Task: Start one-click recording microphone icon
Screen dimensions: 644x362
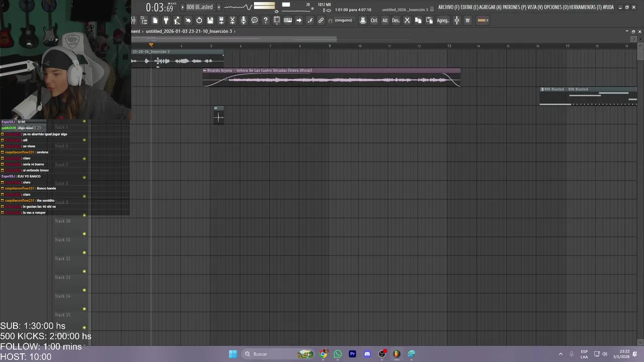Action: pyautogui.click(x=244, y=20)
